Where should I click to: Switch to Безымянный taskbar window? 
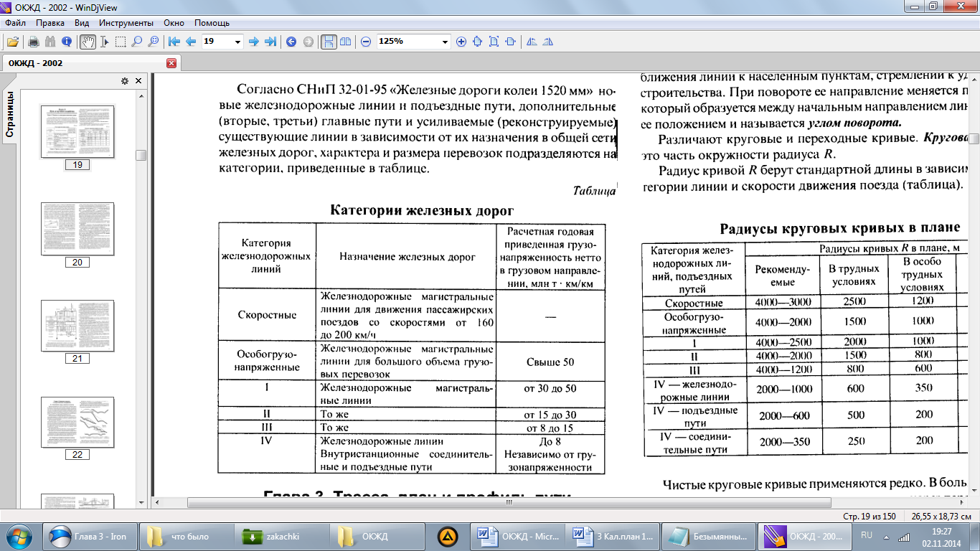click(709, 536)
